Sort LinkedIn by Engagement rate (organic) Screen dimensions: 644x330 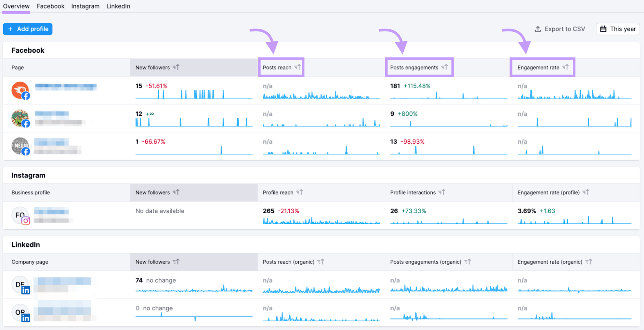click(555, 262)
